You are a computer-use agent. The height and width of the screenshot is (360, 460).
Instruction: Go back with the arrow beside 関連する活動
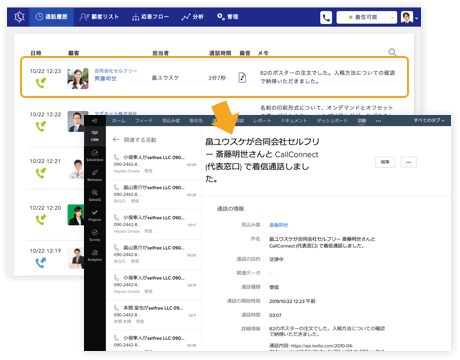(x=116, y=140)
